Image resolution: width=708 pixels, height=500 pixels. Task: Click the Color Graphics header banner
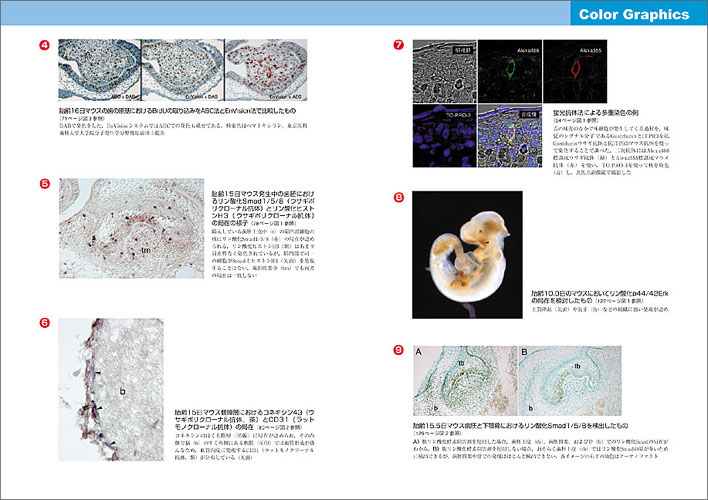(x=634, y=14)
